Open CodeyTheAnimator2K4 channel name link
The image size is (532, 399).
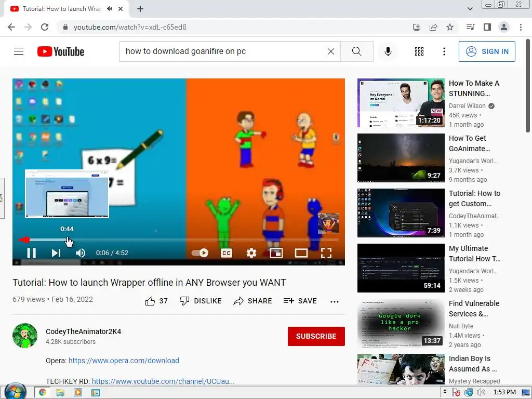point(84,331)
